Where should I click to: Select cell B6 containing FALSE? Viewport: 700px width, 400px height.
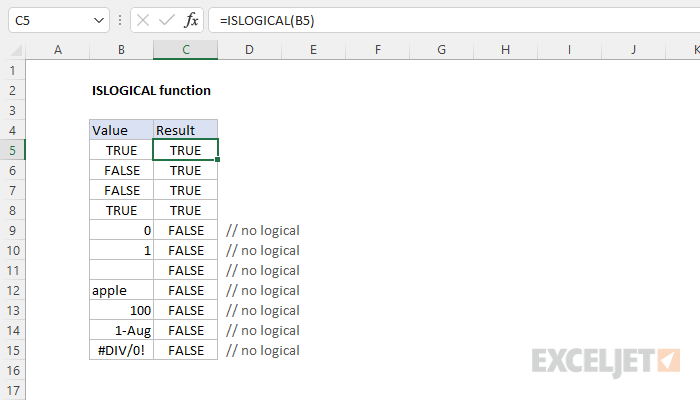coord(121,171)
